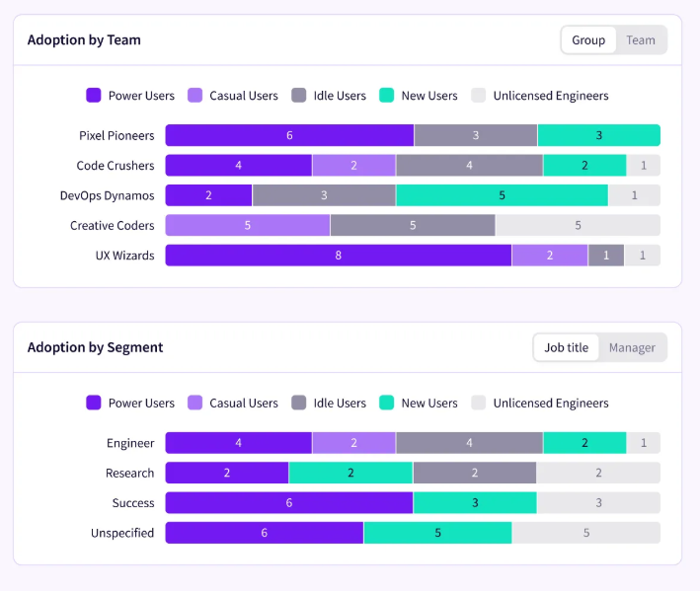Toggle Unlicensed Engineers legend in Adoption by Segment
The image size is (700, 591).
pos(540,403)
